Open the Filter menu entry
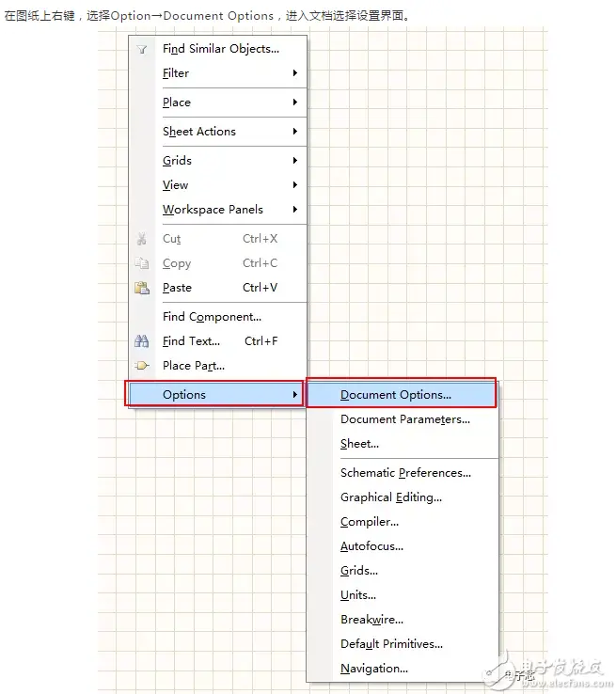The image size is (616, 694). coord(218,73)
